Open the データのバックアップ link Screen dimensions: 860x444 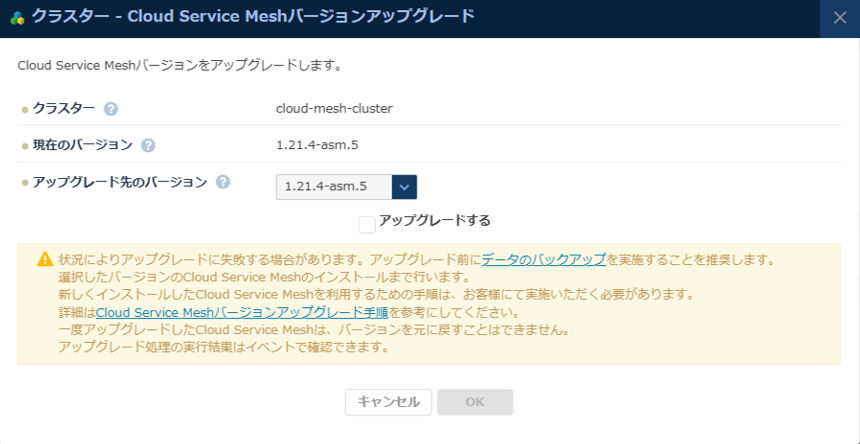tap(544, 259)
